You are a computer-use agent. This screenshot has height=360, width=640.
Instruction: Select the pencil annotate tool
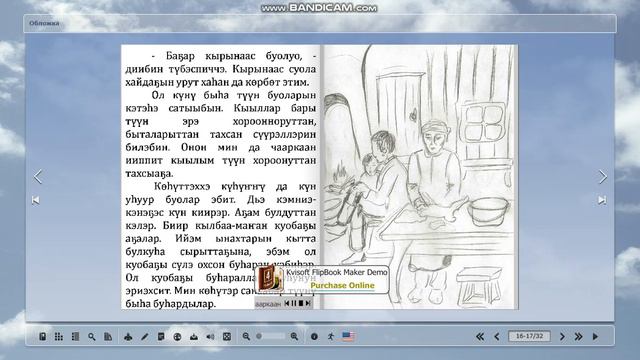click(144, 336)
